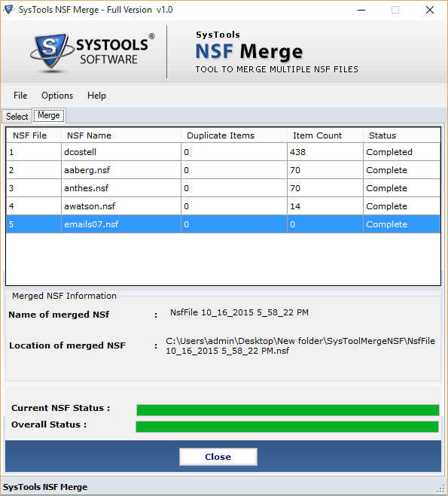Click the Duplicate Items column header
This screenshot has width=448, height=496.
(x=234, y=135)
